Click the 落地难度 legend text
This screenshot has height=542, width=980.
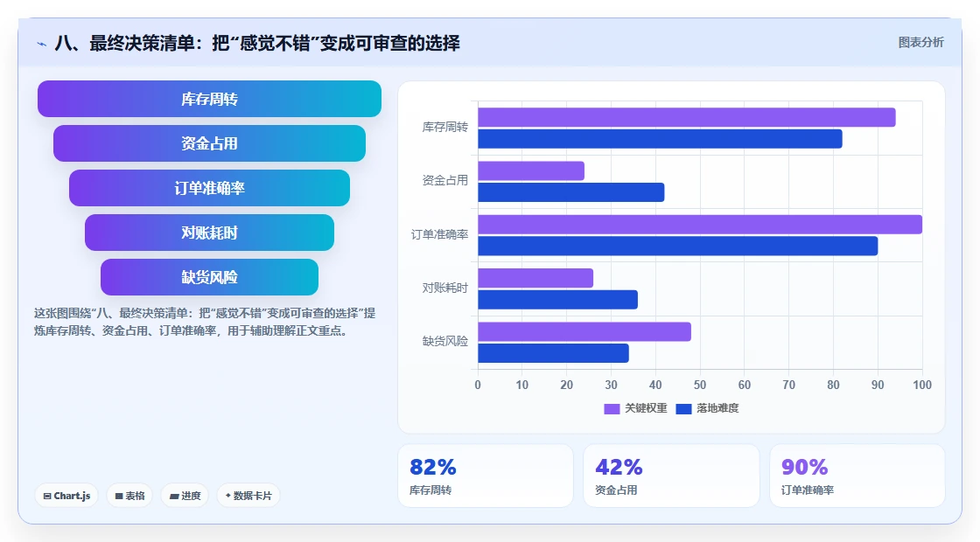click(x=717, y=408)
